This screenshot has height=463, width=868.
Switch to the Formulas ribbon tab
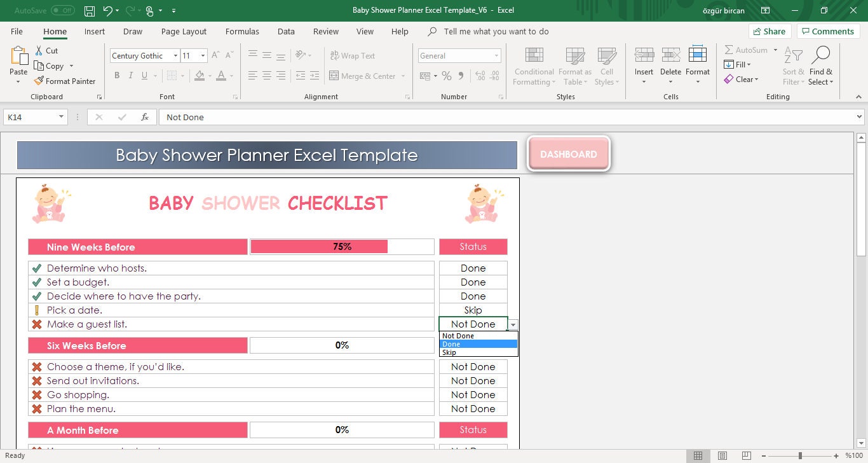242,31
